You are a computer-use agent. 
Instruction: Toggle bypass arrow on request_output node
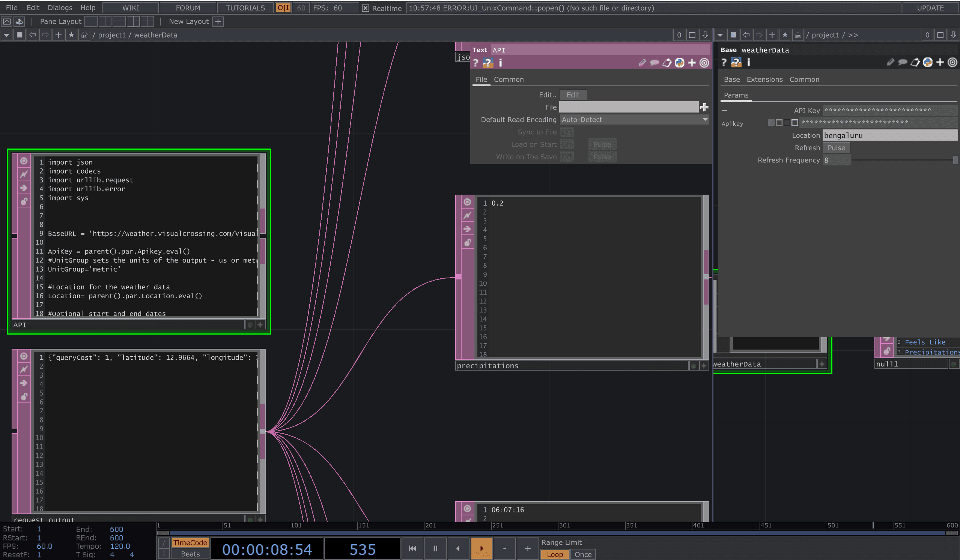tap(24, 383)
